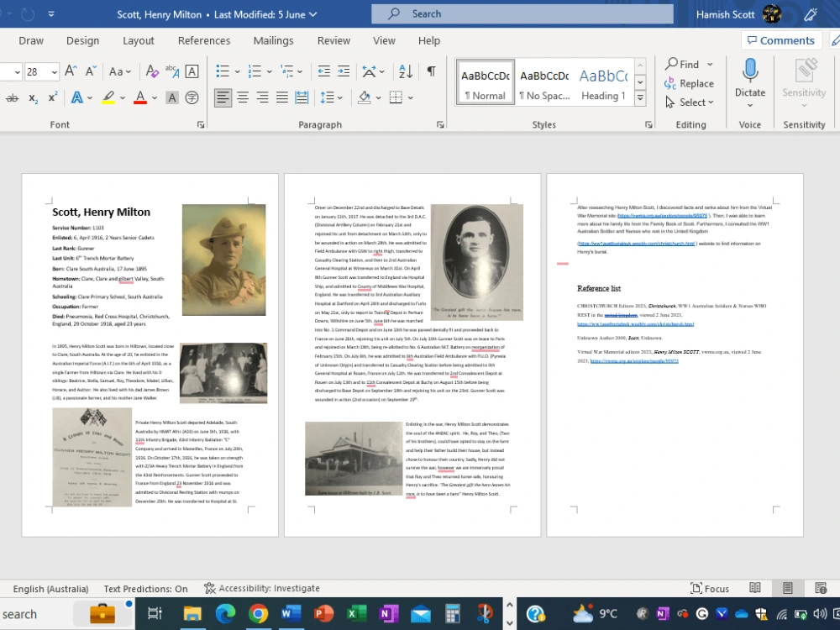Apply the No Spacing style
Viewport: 840px width, 630px height.
coord(544,84)
